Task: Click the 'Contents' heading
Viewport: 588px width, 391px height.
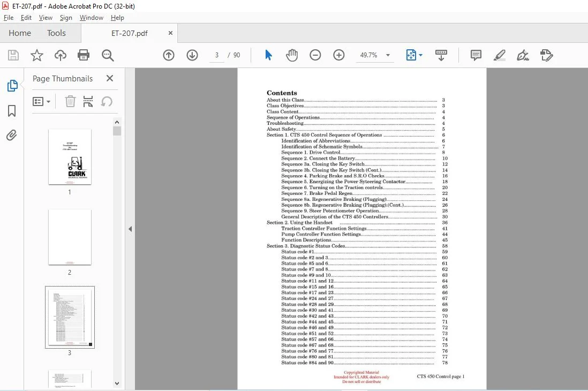Action: point(282,93)
